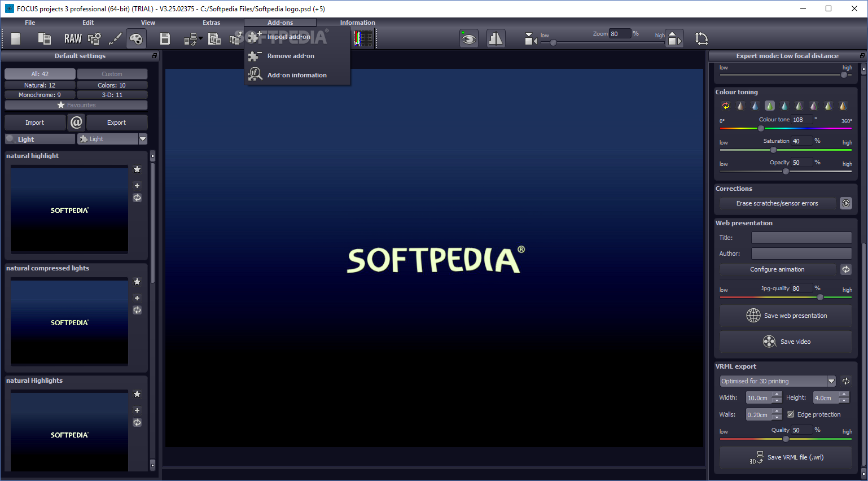Toggle the Favourites filter

click(76, 105)
